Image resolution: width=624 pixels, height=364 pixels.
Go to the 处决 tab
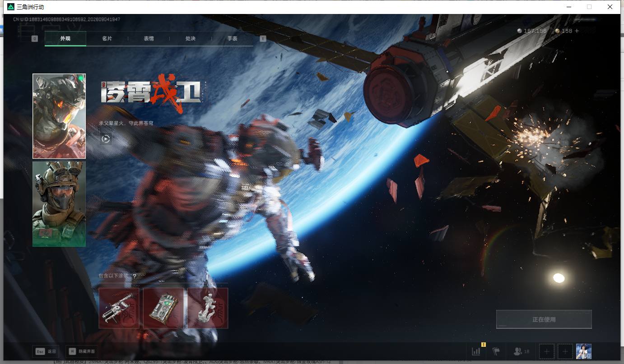pos(191,39)
